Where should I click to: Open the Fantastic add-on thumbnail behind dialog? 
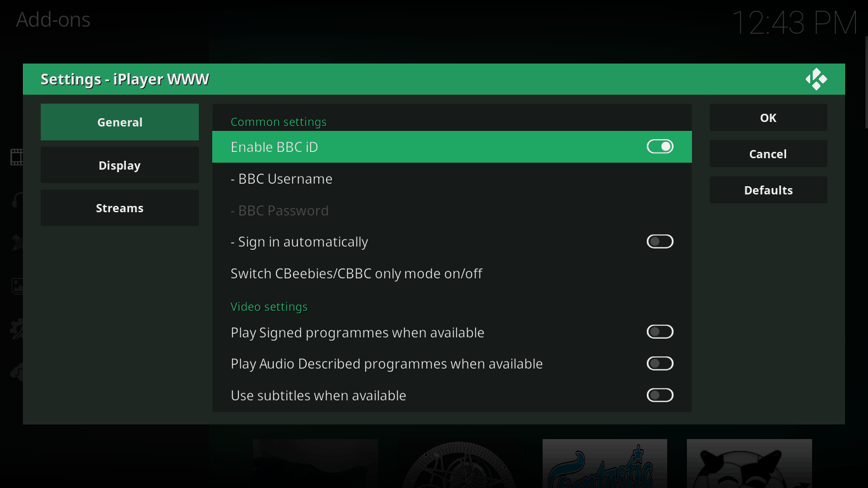pyautogui.click(x=604, y=463)
